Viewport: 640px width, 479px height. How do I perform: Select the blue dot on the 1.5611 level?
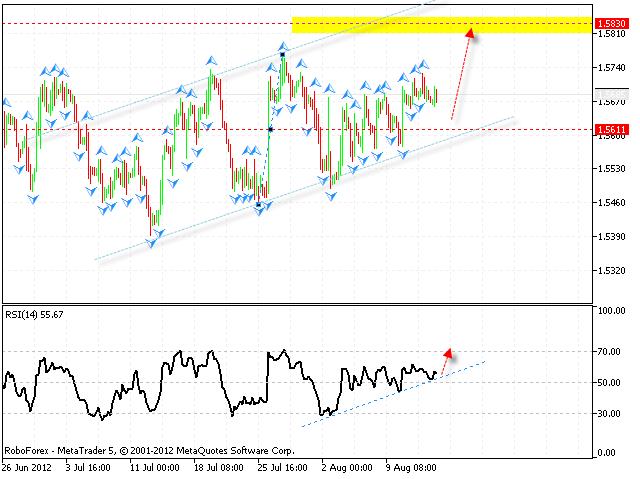pos(270,129)
